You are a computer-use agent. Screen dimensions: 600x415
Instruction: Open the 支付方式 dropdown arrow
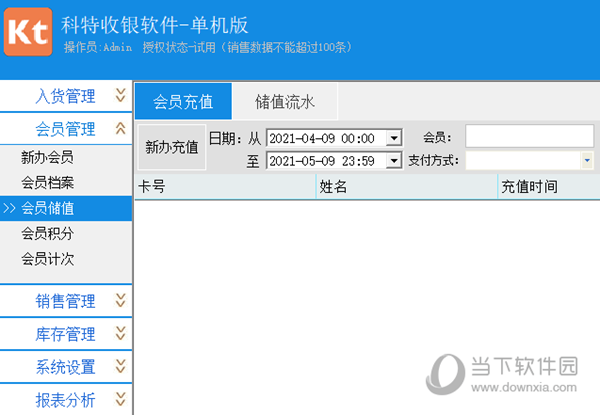[x=587, y=161]
